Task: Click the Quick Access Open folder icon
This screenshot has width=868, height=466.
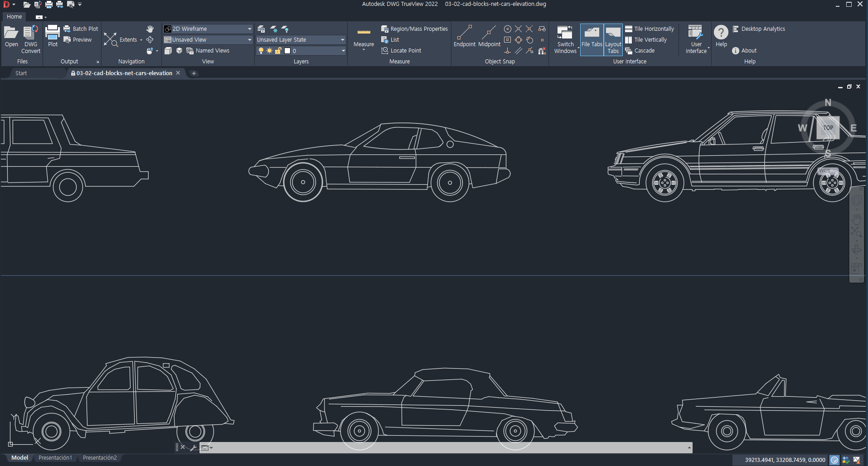Action: (x=27, y=4)
